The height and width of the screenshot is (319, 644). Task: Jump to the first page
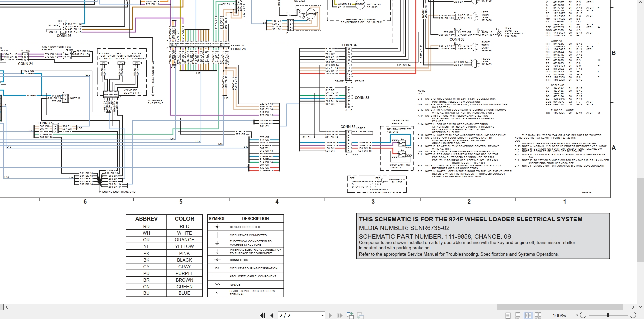click(x=262, y=315)
